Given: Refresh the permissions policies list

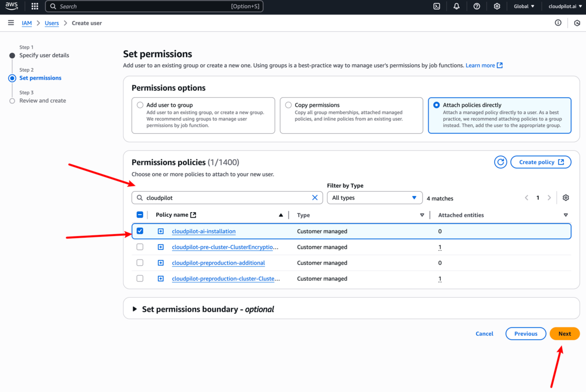Looking at the screenshot, I should click(x=501, y=162).
